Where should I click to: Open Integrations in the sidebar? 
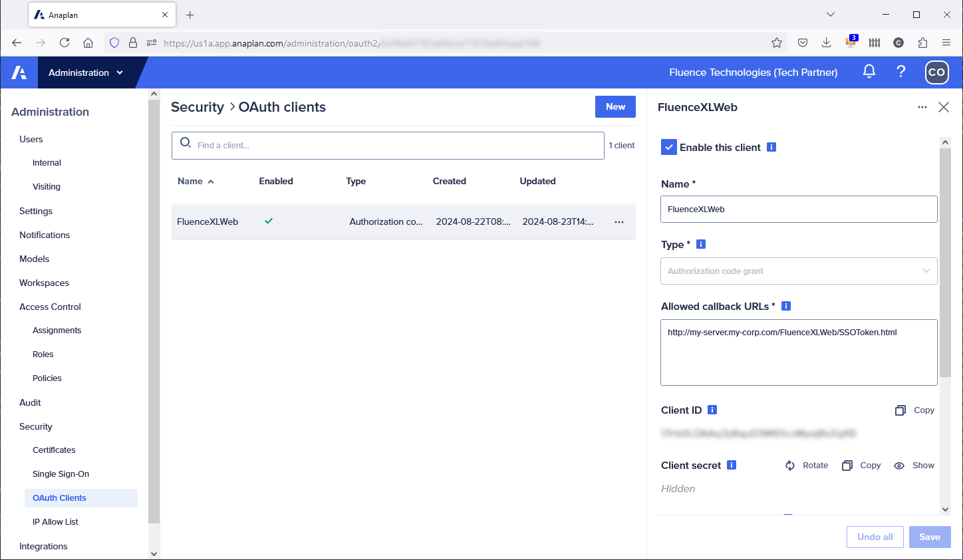[x=43, y=546]
